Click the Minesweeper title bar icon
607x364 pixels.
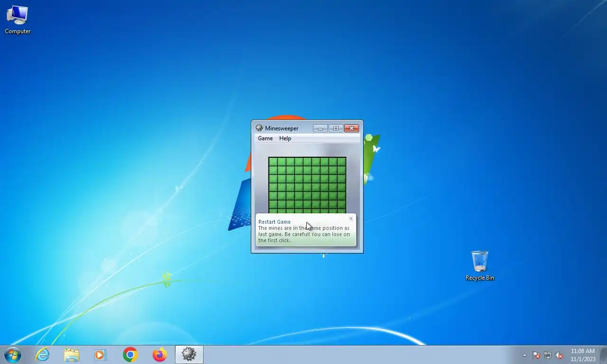pos(259,128)
